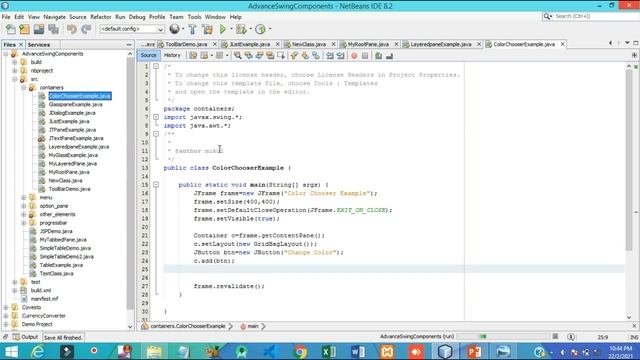
Task: Open Chrome from the Windows taskbar
Action: pos(300,351)
